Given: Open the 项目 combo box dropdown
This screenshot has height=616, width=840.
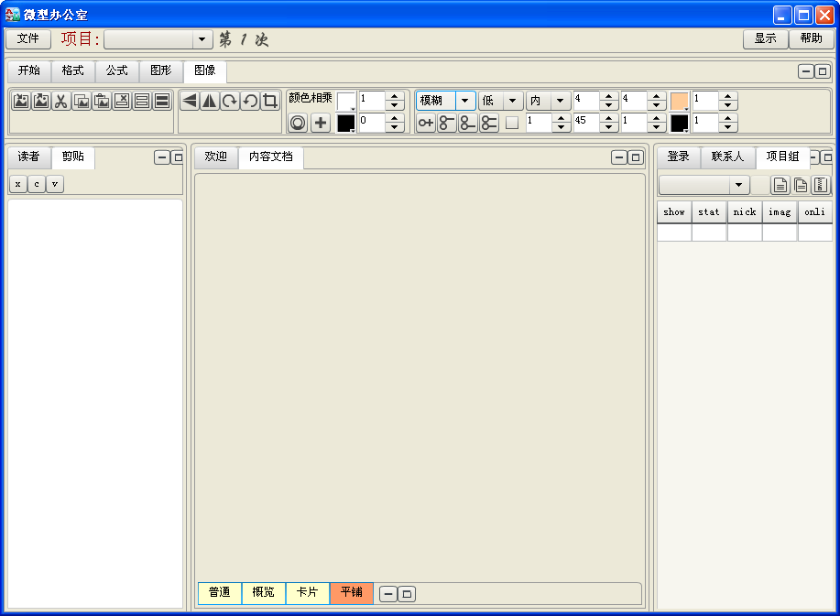Looking at the screenshot, I should pyautogui.click(x=202, y=39).
